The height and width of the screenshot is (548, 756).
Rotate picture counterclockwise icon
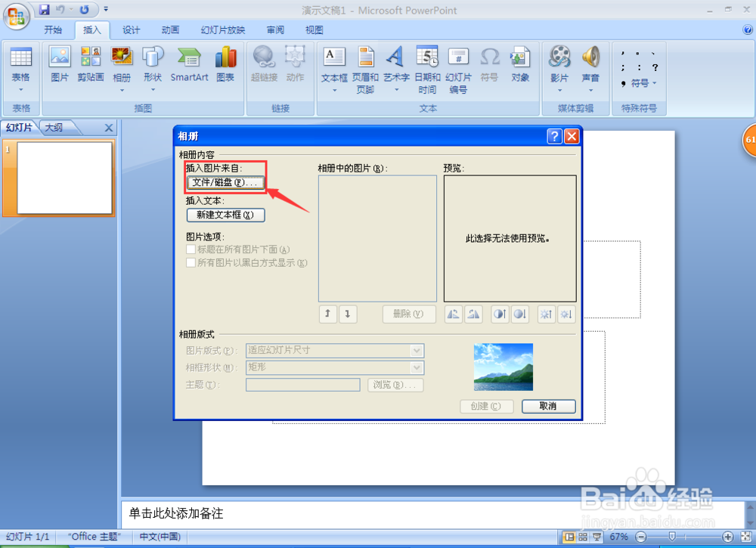[x=453, y=314]
